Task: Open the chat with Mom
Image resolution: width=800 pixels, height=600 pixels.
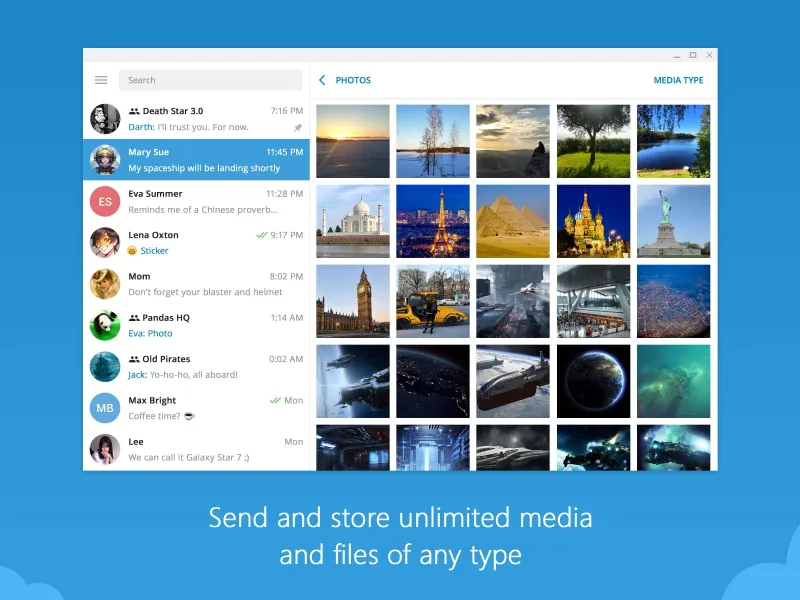Action: tap(196, 284)
